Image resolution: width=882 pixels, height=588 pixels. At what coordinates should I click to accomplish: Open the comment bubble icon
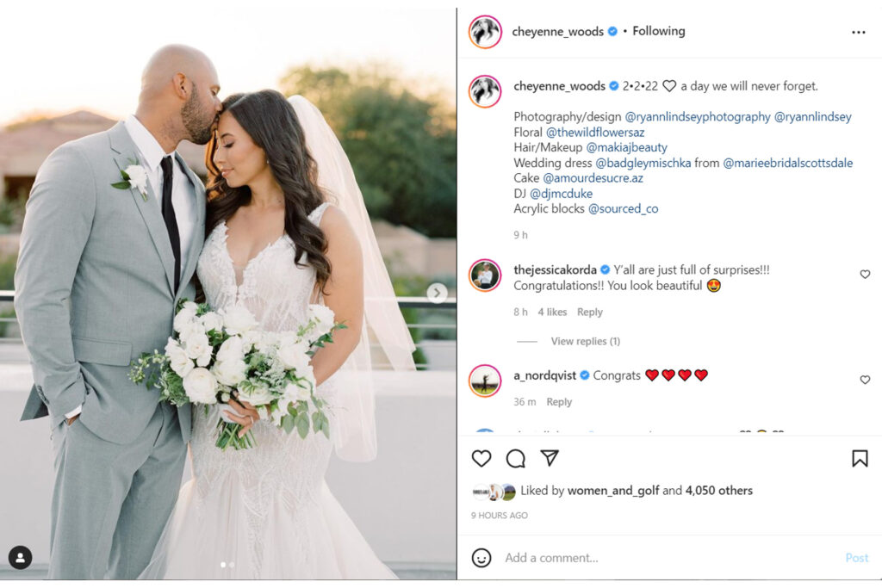pos(515,458)
